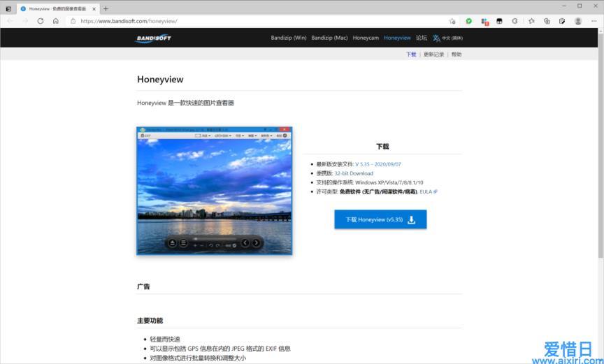
Task: Open the Honeycam navigation item
Action: (x=366, y=38)
